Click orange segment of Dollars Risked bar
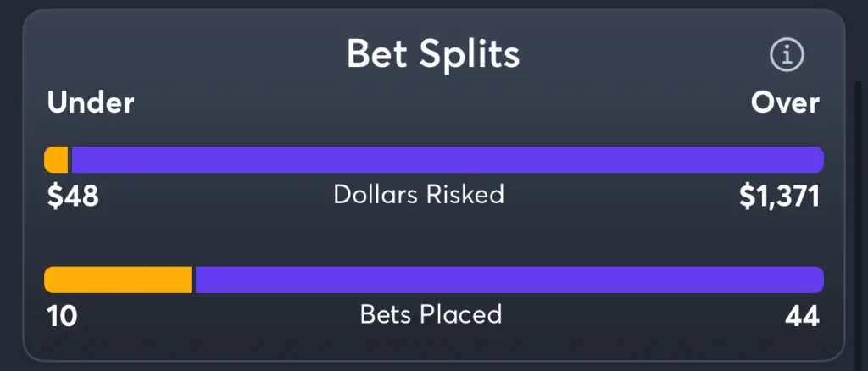Viewport: 868px width, 371px height. coord(56,160)
